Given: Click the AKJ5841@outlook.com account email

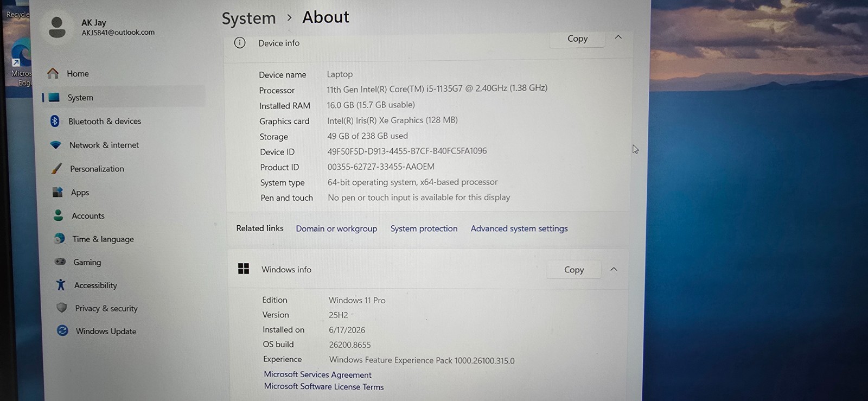Looking at the screenshot, I should point(118,33).
